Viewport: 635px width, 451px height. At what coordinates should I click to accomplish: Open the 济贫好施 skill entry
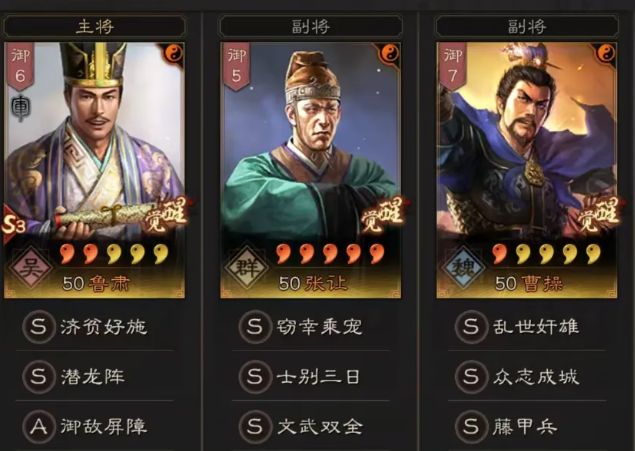pyautogui.click(x=95, y=327)
